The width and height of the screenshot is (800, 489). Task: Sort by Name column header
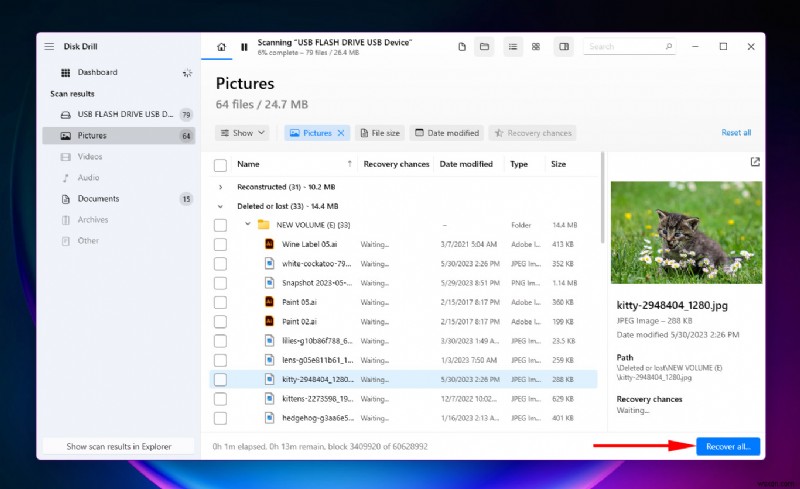pos(248,164)
